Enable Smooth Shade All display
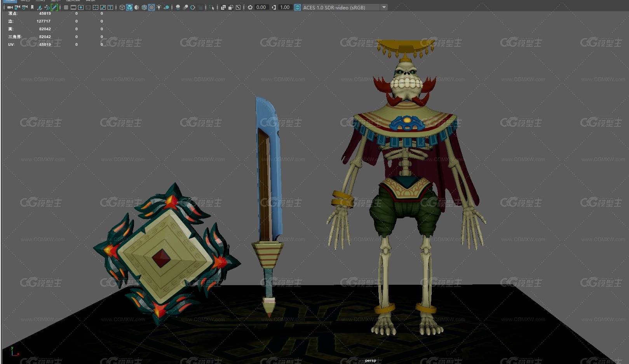 129,7
